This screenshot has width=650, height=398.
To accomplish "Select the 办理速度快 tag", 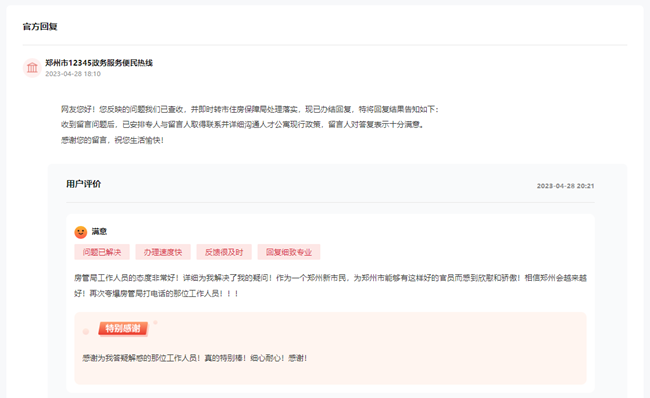I will (x=163, y=252).
